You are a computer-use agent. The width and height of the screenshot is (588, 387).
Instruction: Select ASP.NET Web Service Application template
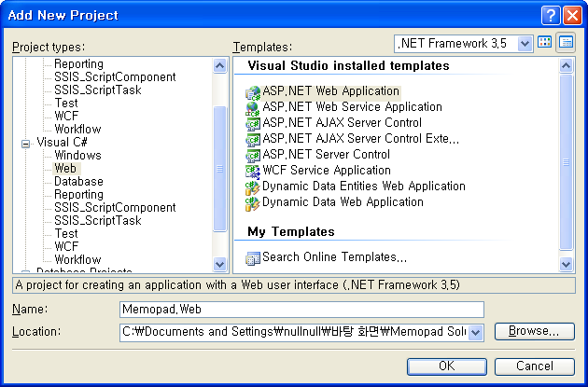pos(352,107)
